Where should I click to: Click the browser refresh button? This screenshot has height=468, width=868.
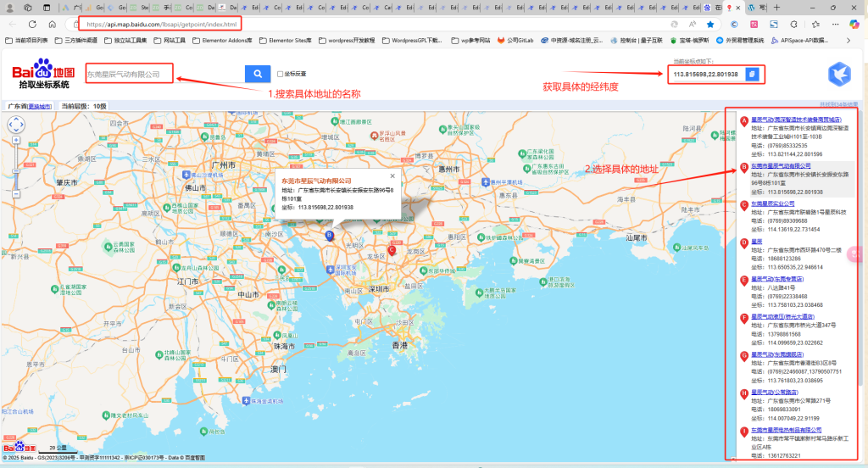(x=33, y=25)
